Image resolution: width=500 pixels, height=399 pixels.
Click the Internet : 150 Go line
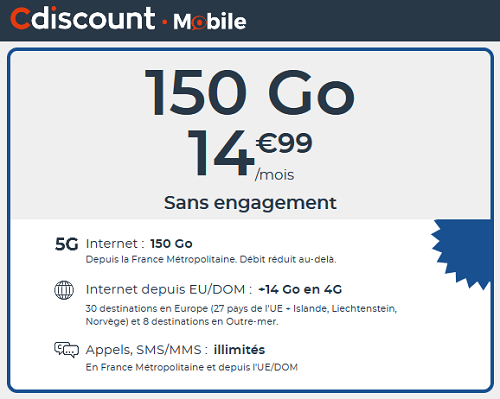click(x=139, y=244)
